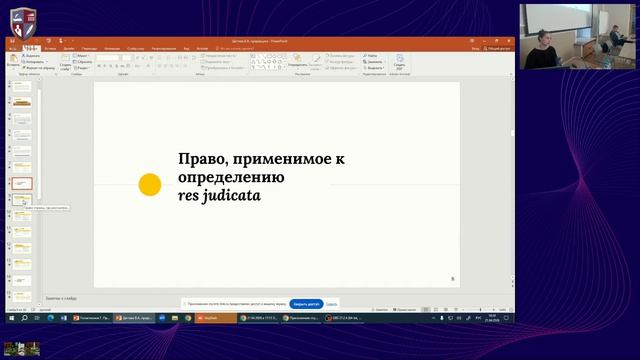Open the Shape Fill (Заливка фигуры) dropdown
This screenshot has width=640, height=360.
(341, 56)
